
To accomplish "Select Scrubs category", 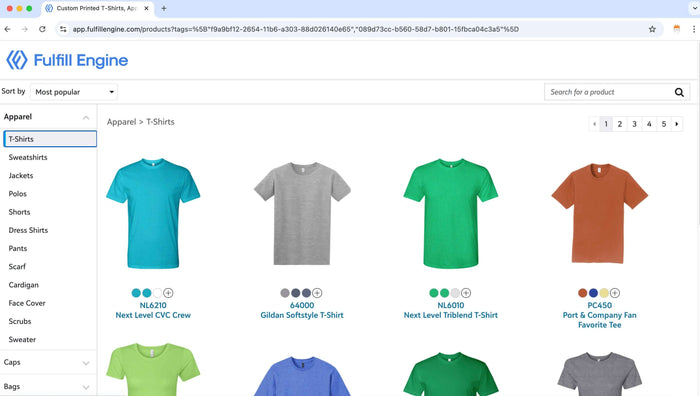I will coord(20,321).
